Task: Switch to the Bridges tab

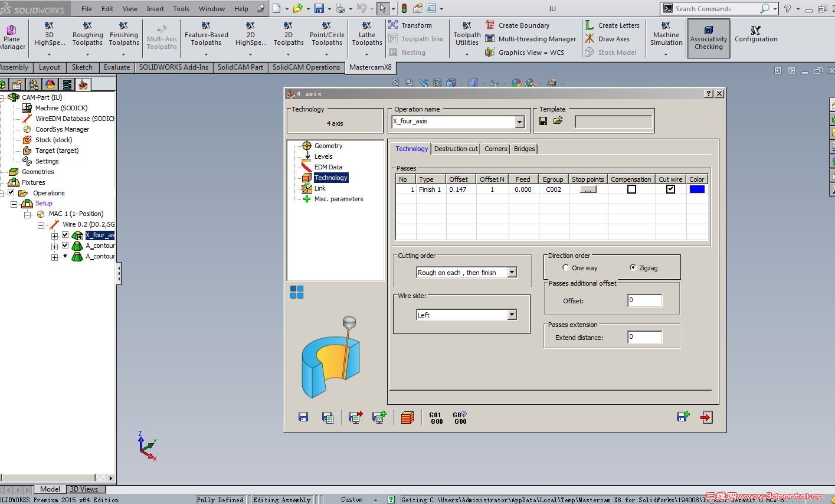Action: (524, 149)
